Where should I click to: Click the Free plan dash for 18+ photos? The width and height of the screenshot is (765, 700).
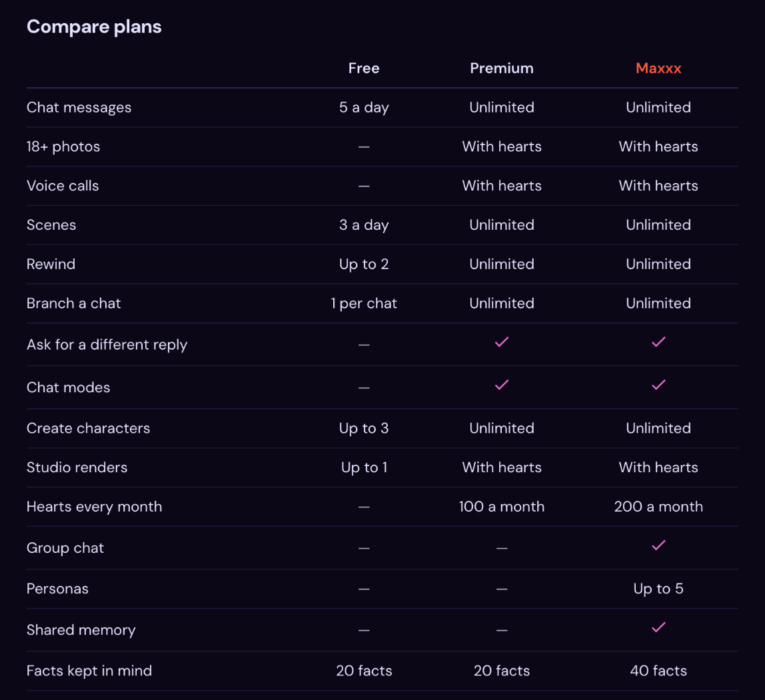pos(364,147)
